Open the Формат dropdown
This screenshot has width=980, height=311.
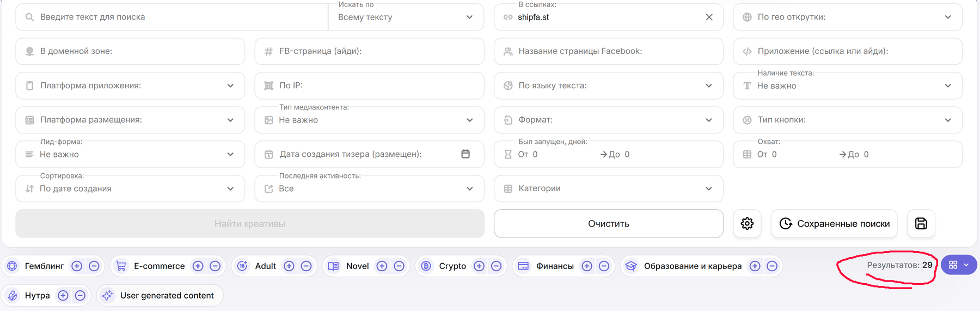pos(609,120)
